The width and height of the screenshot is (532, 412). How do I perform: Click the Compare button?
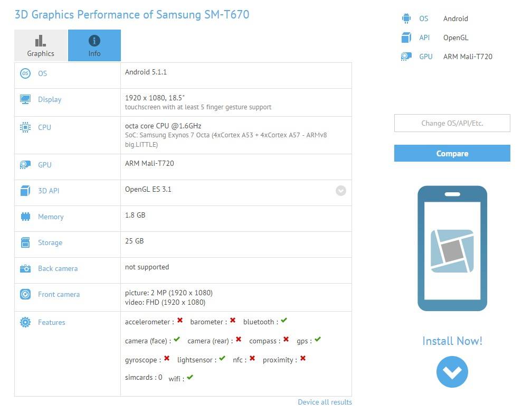[x=452, y=153]
